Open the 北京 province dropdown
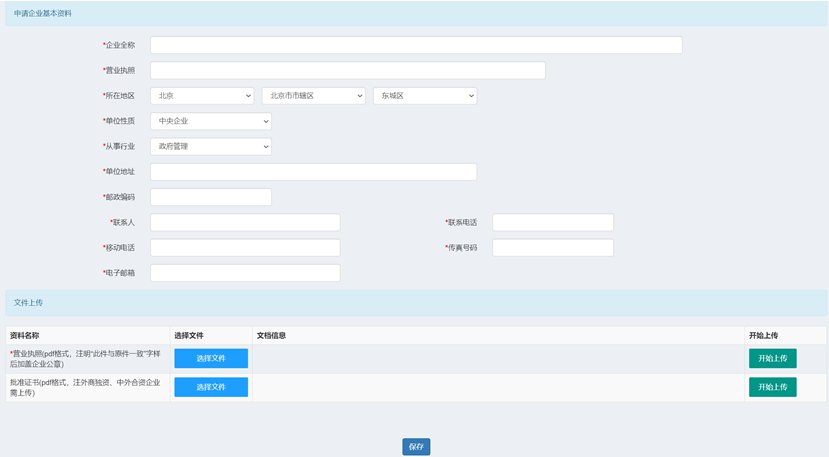This screenshot has width=829, height=457. click(202, 96)
